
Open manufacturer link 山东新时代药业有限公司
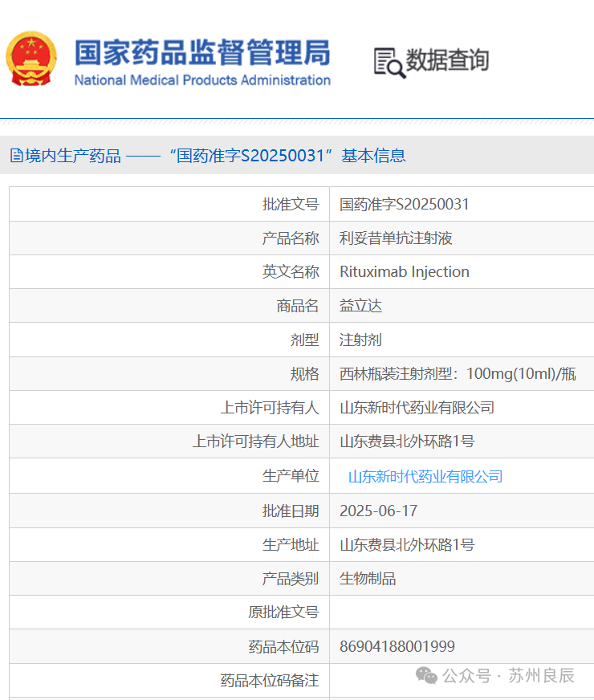[x=425, y=476]
